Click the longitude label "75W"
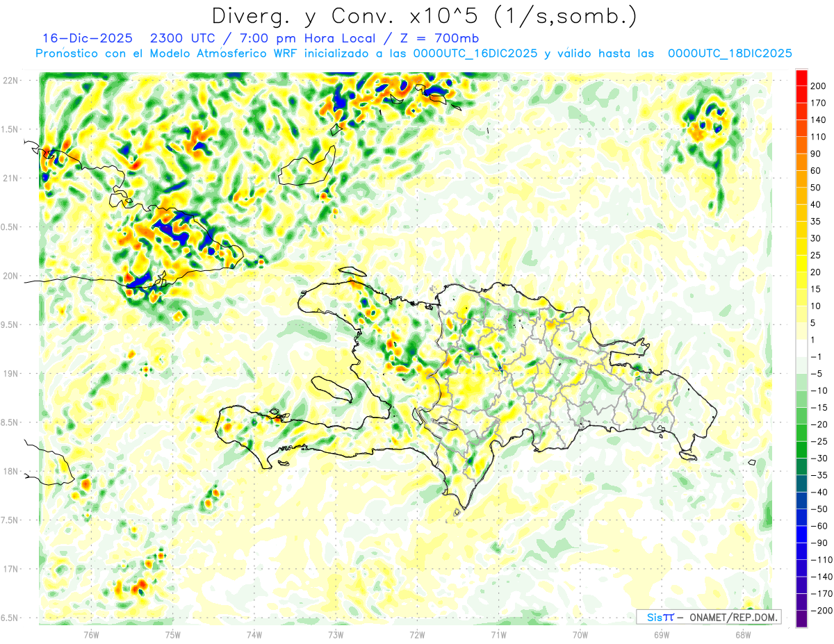 coord(172,634)
